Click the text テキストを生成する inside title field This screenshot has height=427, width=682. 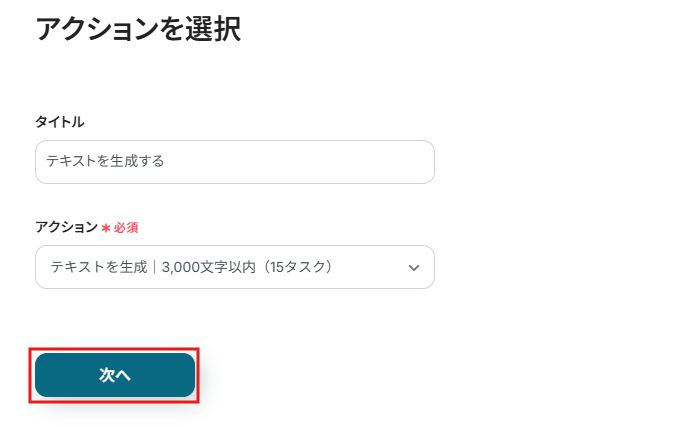(105, 161)
